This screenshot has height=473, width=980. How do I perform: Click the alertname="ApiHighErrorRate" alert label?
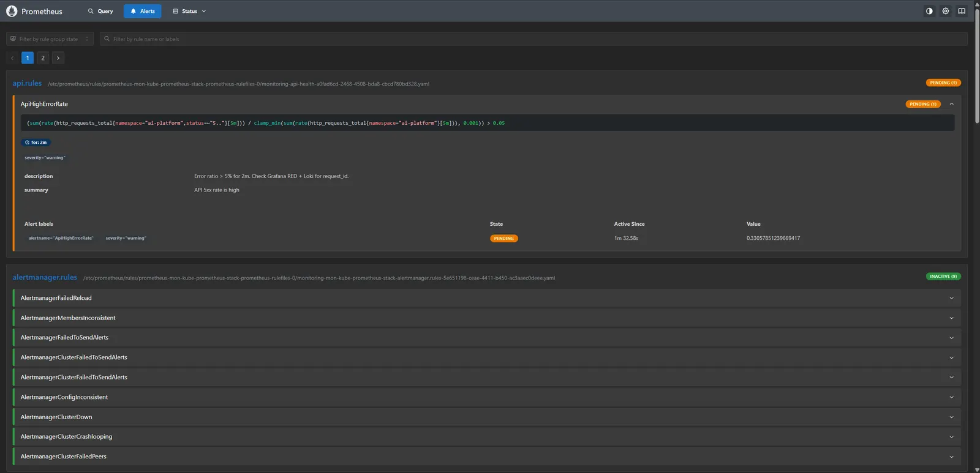click(x=61, y=238)
